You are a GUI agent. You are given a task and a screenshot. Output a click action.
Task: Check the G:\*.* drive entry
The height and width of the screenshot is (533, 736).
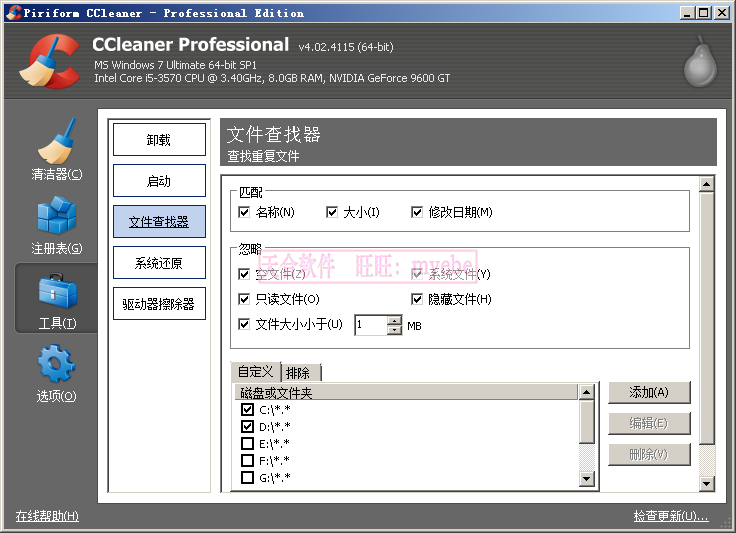pyautogui.click(x=247, y=478)
